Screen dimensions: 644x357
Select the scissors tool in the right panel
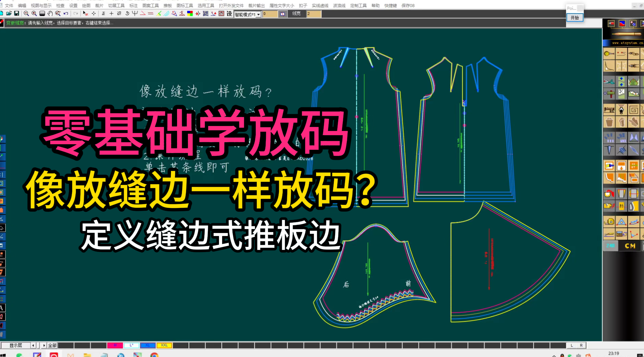(x=609, y=82)
